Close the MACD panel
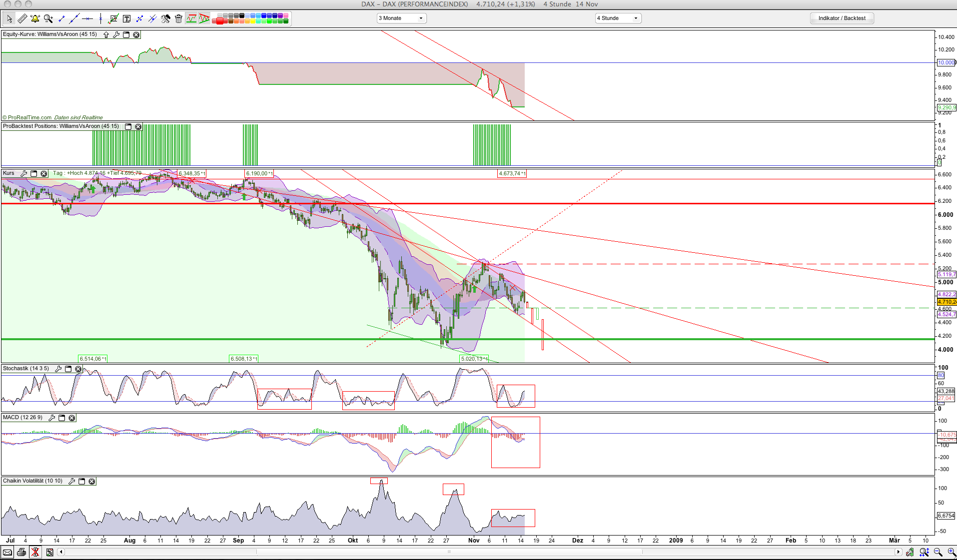Image resolution: width=957 pixels, height=560 pixels. click(x=71, y=418)
